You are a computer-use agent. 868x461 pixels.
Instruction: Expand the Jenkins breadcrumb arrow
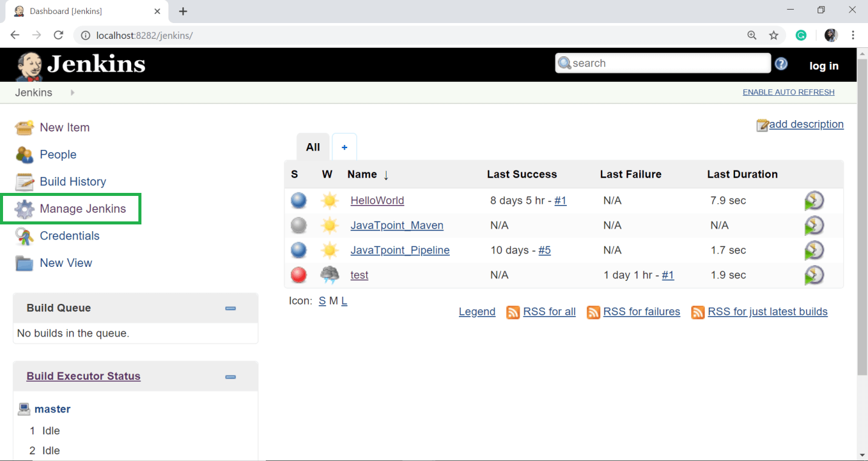coord(72,93)
